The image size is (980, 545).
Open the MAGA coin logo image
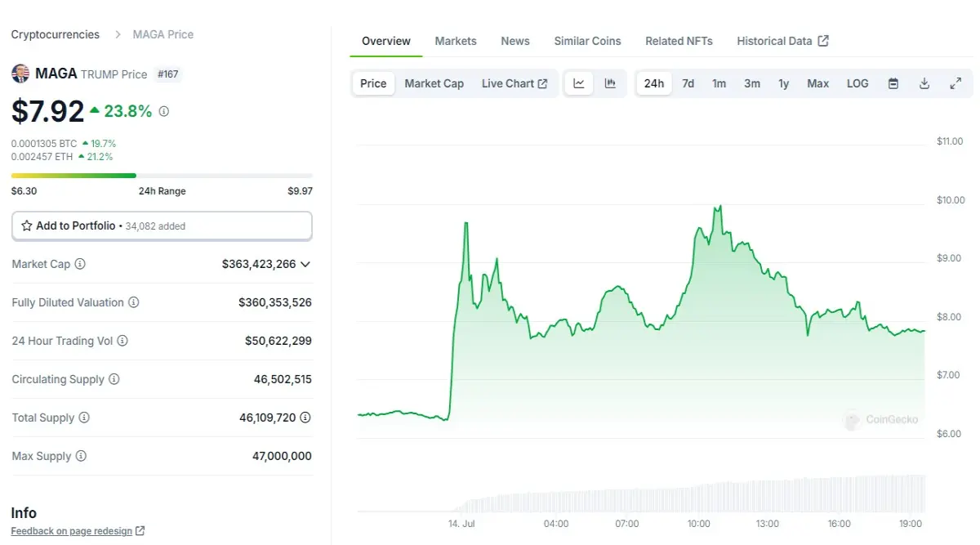coord(20,74)
